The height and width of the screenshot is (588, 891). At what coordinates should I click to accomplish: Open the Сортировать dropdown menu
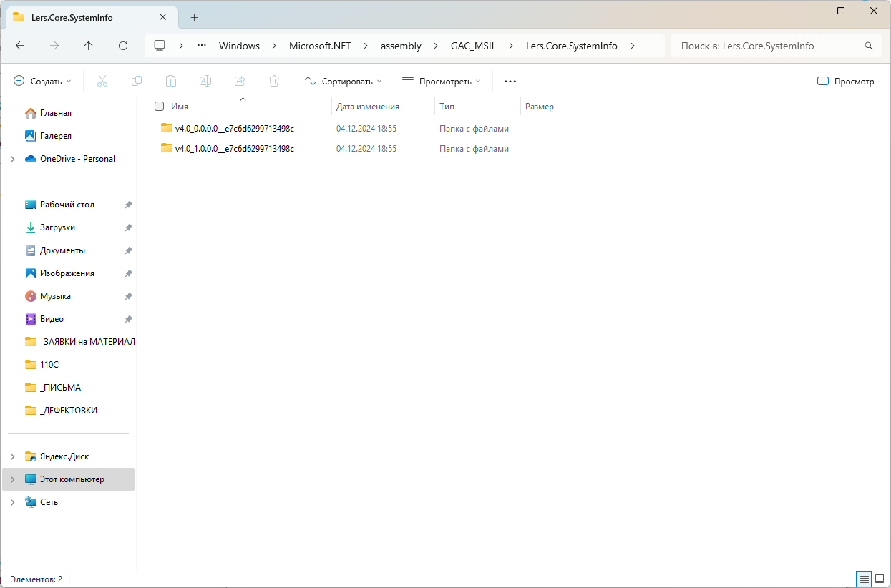pos(344,82)
